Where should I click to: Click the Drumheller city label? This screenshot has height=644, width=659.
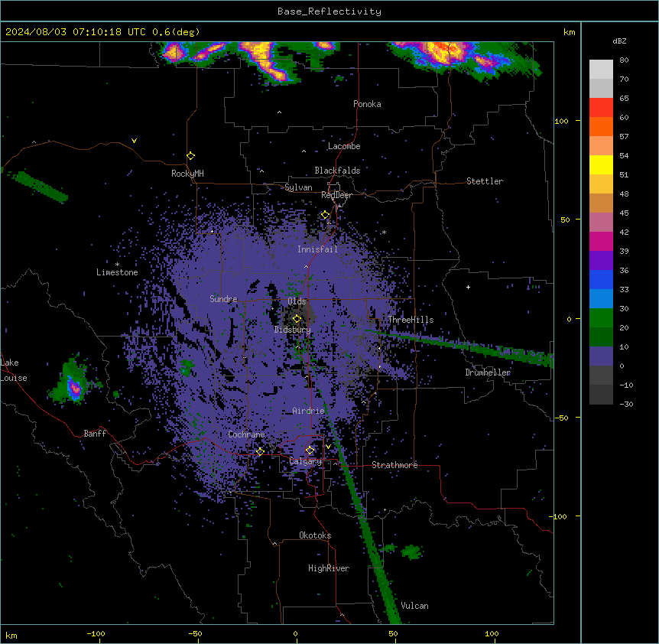tap(488, 372)
